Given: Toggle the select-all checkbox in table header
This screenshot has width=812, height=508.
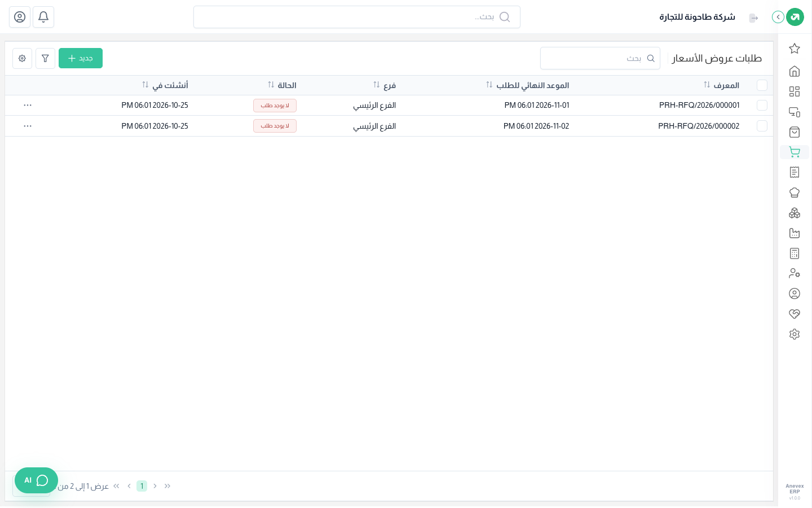Looking at the screenshot, I should 762,85.
